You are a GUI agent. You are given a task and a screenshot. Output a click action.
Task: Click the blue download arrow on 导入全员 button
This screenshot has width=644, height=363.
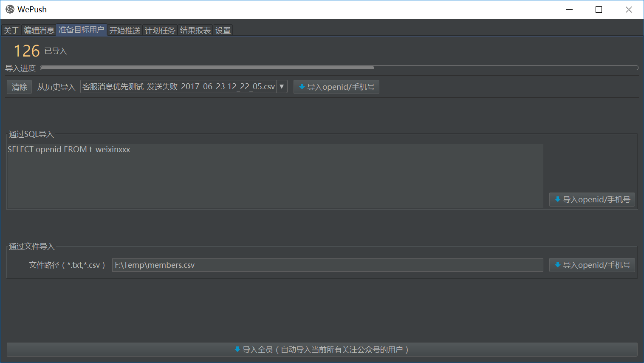(x=237, y=349)
